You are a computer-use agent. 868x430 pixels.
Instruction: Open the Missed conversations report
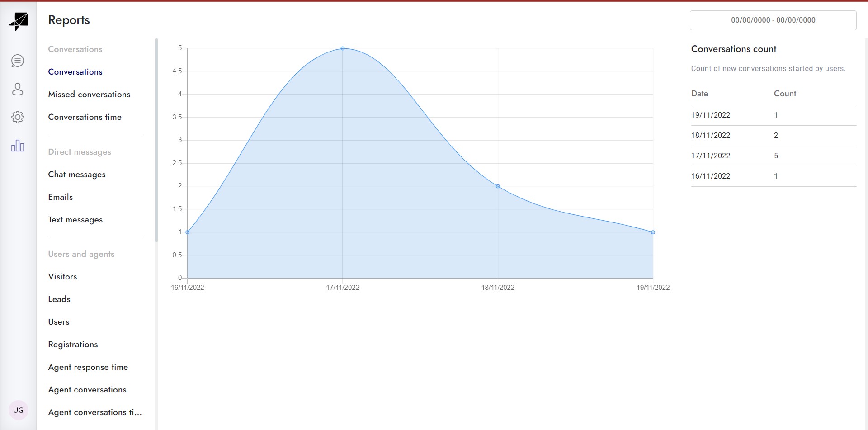point(89,95)
